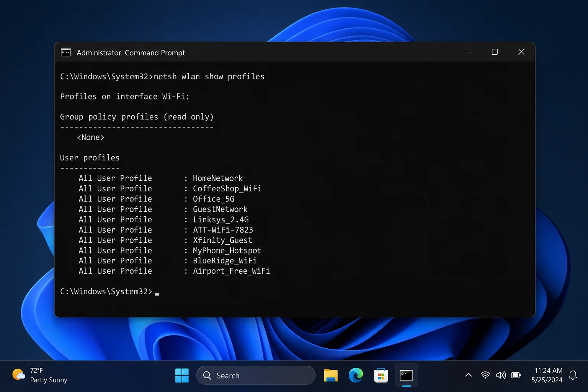Check the battery status icon
The height and width of the screenshot is (392, 588).
[516, 375]
